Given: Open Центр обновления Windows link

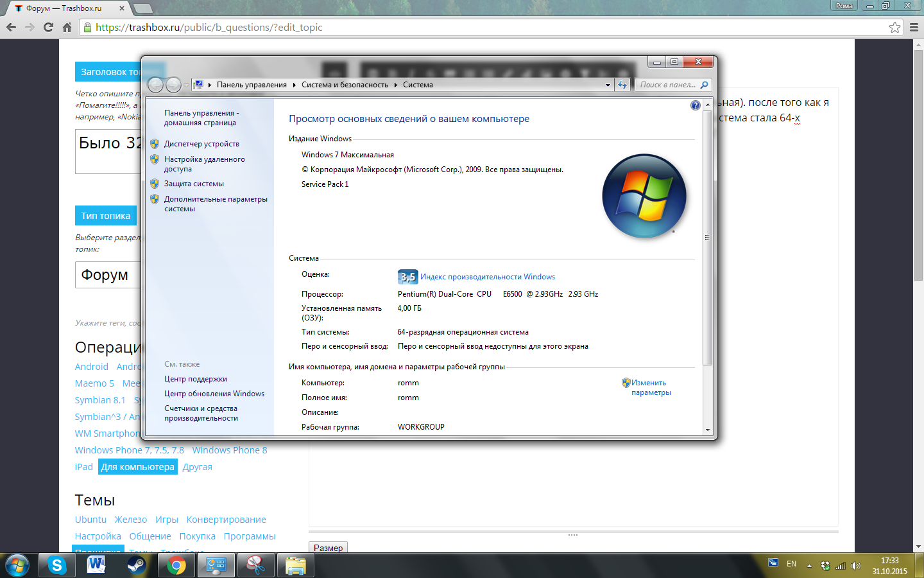Looking at the screenshot, I should [x=214, y=394].
